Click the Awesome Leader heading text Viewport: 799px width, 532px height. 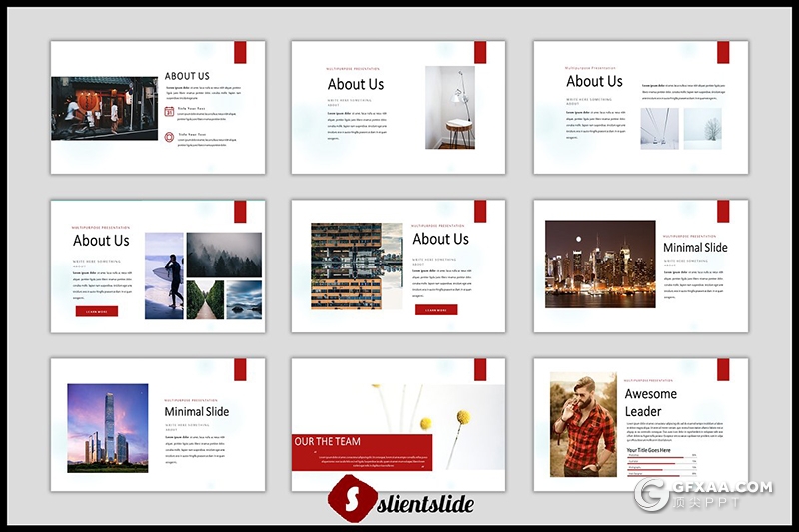coord(650,402)
